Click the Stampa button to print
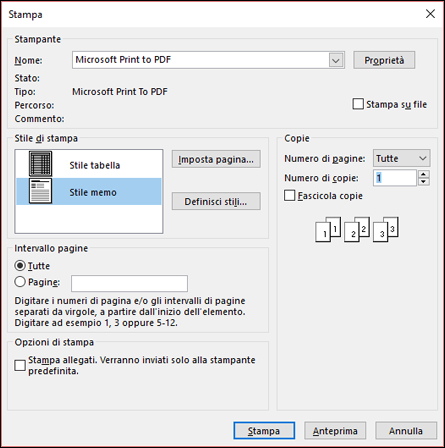This screenshot has width=445, height=448. pyautogui.click(x=264, y=431)
